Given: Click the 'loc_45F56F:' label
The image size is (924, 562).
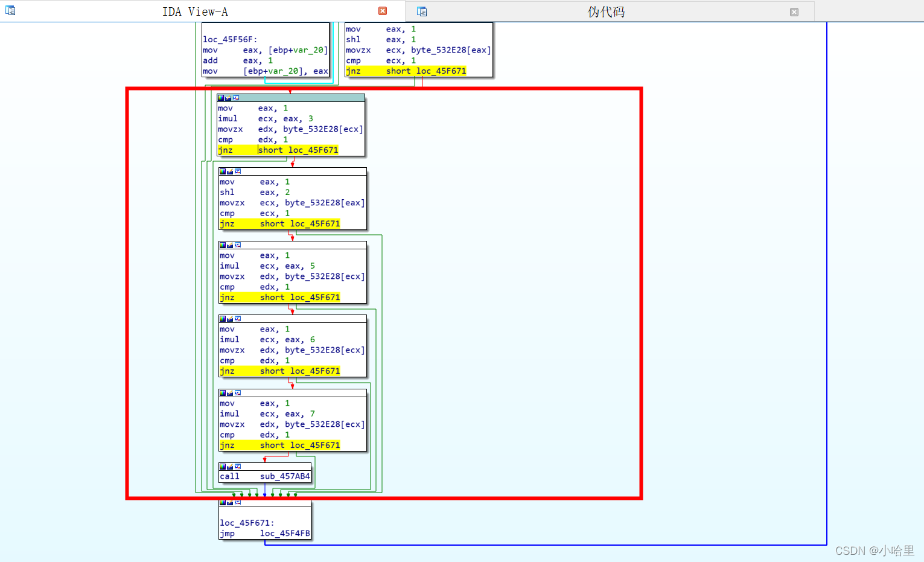Looking at the screenshot, I should tap(230, 39).
